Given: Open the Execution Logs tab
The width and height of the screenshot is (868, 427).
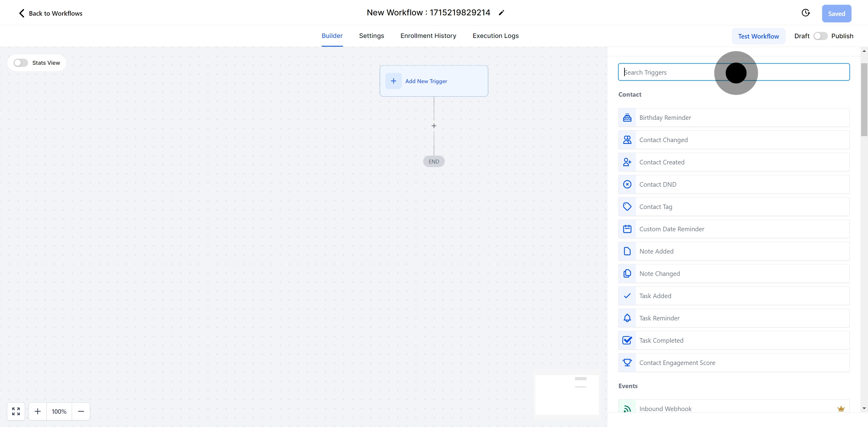Looking at the screenshot, I should [x=495, y=36].
